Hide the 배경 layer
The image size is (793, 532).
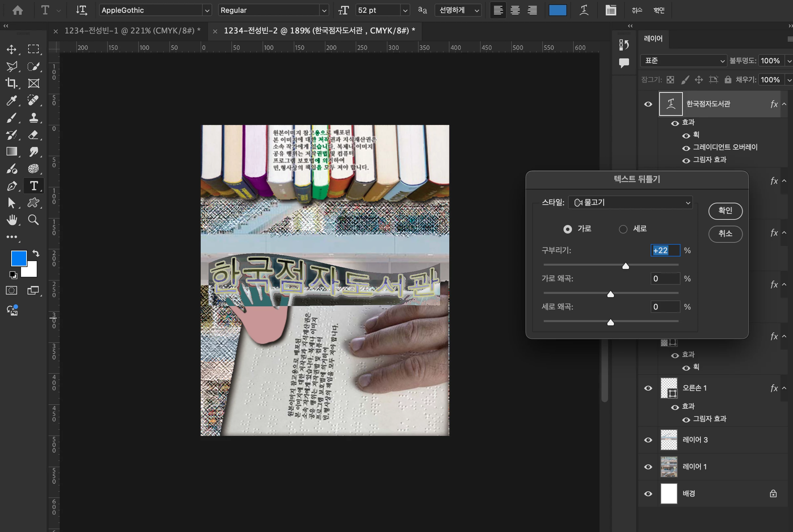648,494
